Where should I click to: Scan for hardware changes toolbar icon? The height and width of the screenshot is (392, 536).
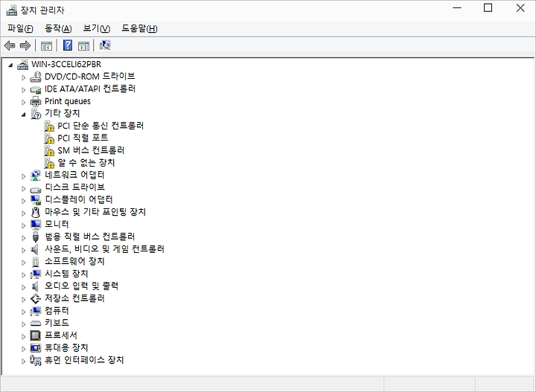pos(105,45)
